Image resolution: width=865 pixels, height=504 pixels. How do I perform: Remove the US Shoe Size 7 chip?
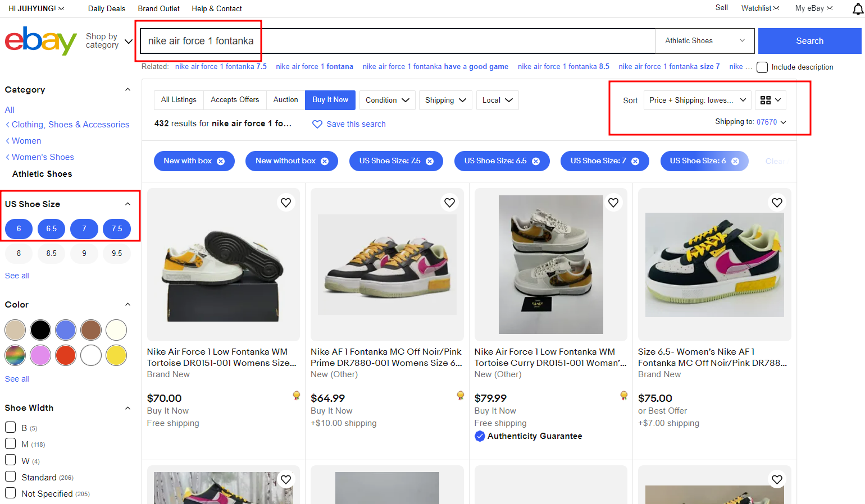click(x=635, y=161)
